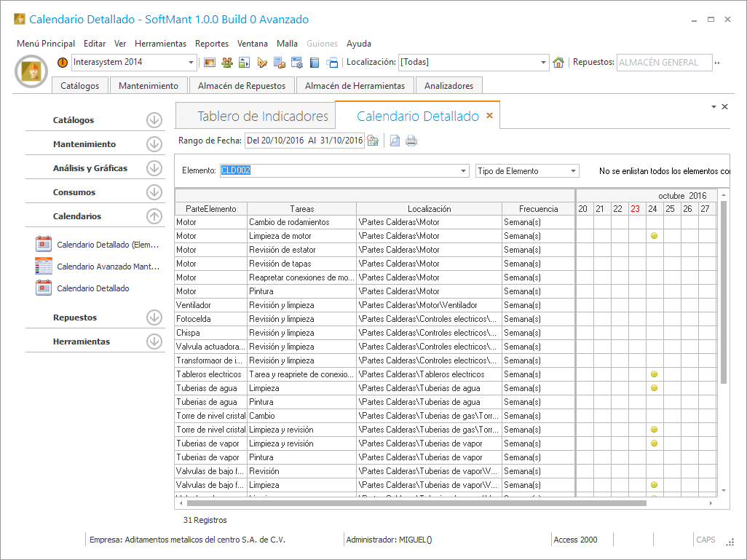Click the printer icon in the calendar toolbar
The height and width of the screenshot is (560, 747).
(411, 141)
